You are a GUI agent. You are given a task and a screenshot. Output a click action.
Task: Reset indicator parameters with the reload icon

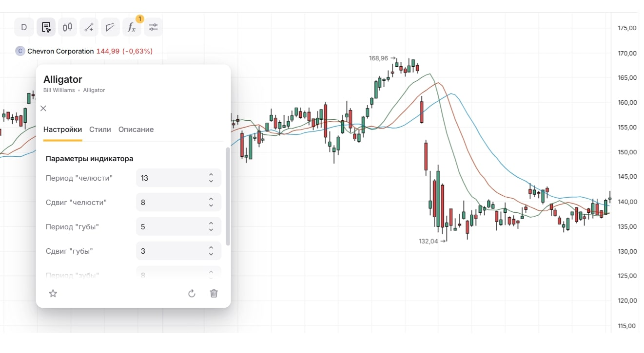192,293
